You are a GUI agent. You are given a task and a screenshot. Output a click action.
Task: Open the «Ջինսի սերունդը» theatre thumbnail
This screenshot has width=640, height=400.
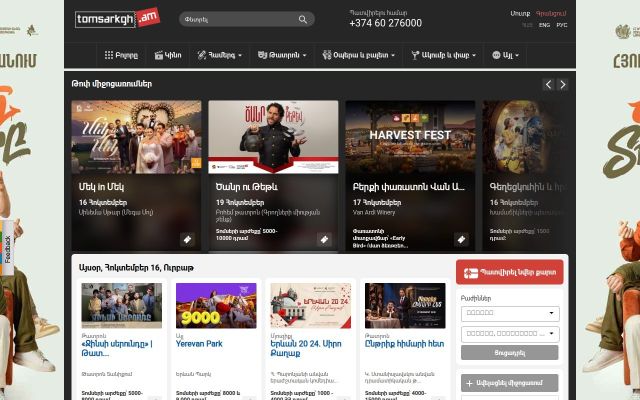[122, 306]
